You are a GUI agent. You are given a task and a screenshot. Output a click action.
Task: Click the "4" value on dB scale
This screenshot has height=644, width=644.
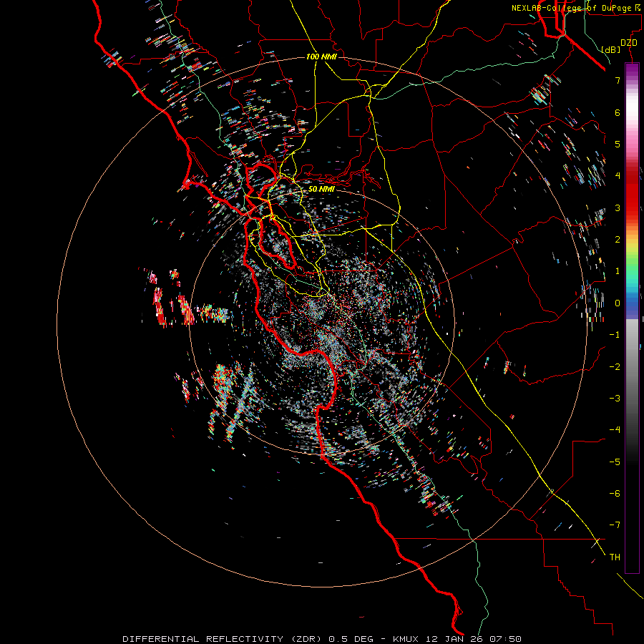[x=618, y=176]
